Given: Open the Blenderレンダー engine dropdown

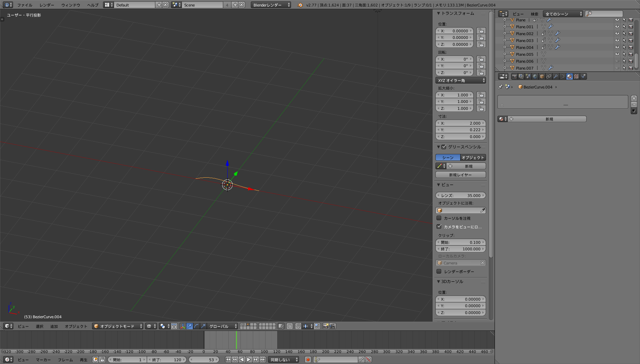Looking at the screenshot, I should [x=271, y=5].
